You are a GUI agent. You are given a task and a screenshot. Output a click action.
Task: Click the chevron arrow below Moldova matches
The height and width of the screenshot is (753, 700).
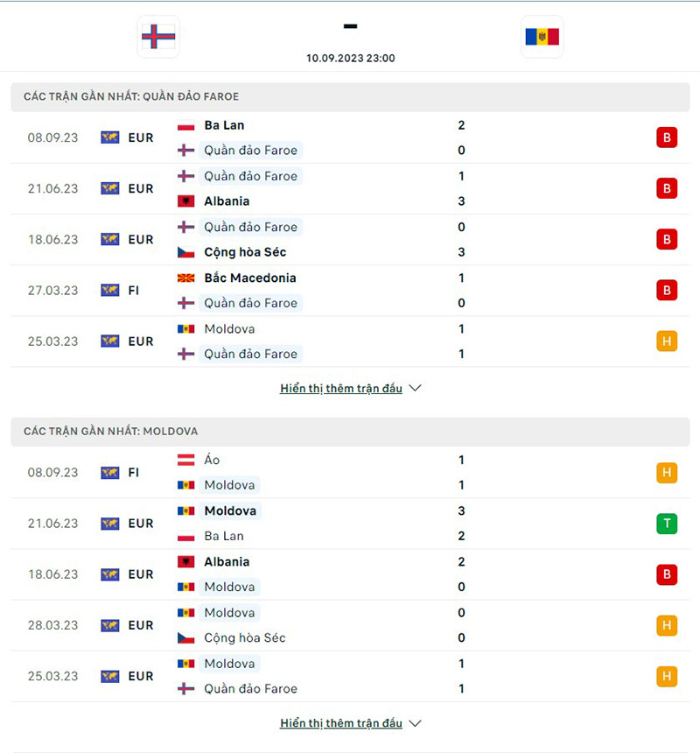414,723
